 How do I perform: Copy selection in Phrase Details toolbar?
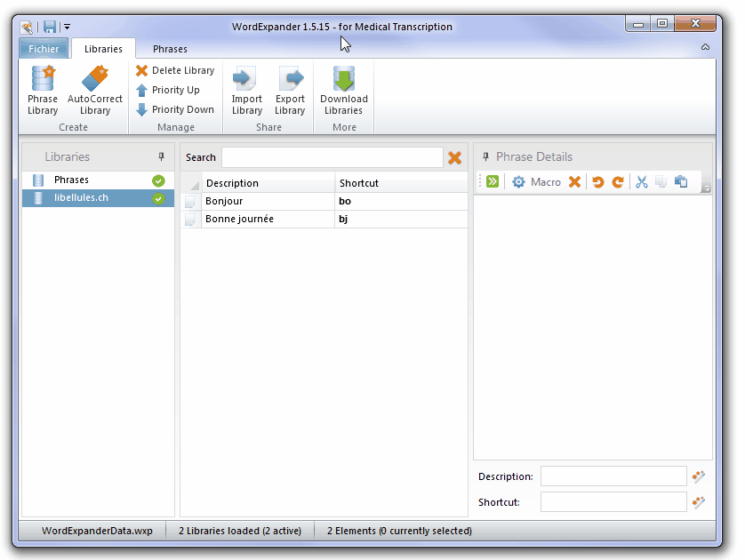tap(661, 182)
